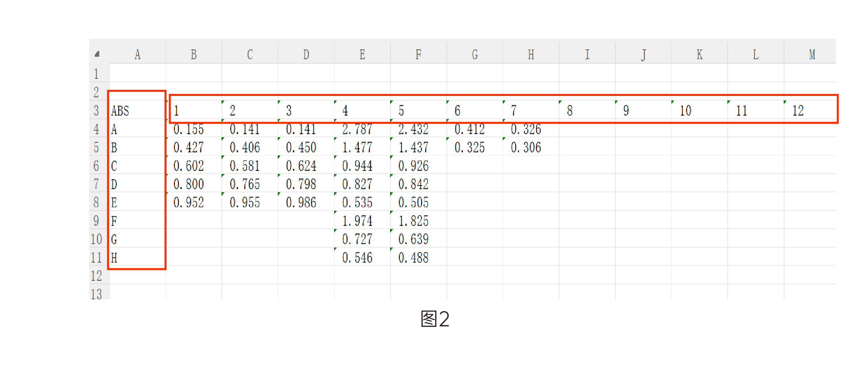Click cell containing 0.505
Viewport: 868px width, 368px height.
tap(419, 201)
